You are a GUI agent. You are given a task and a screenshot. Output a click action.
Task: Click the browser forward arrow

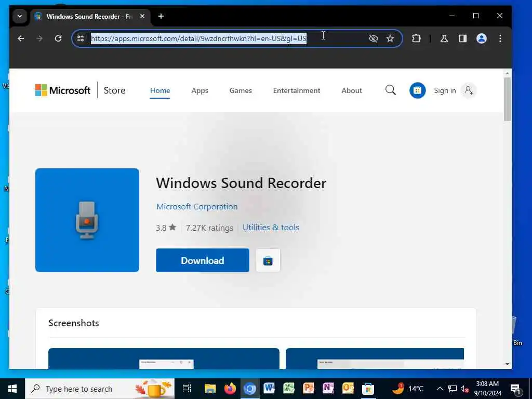tap(39, 38)
